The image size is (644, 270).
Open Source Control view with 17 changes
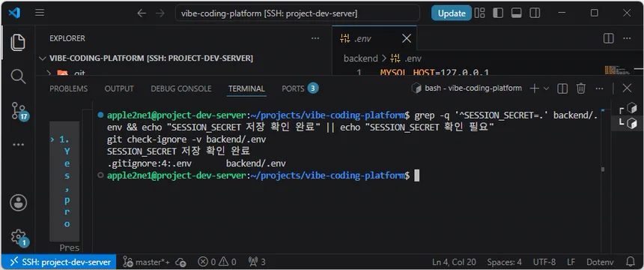coord(19,111)
